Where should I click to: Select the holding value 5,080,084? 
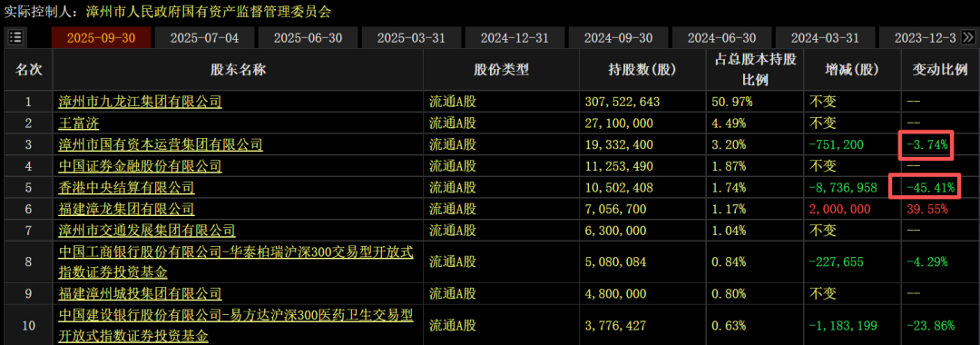615,261
